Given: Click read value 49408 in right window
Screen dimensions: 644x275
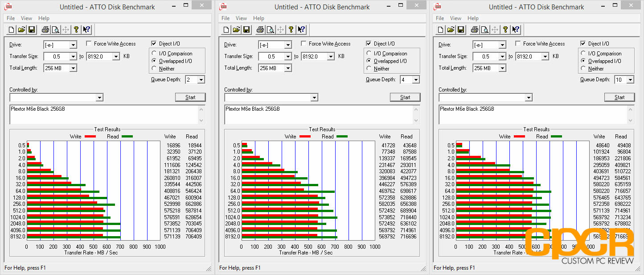Looking at the screenshot, I should [623, 146].
